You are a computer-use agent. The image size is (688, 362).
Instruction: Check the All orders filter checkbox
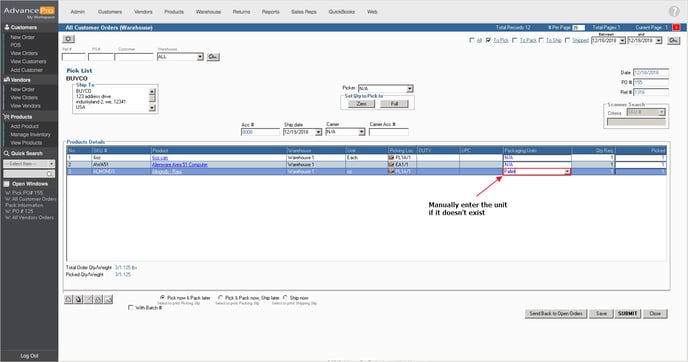click(472, 40)
